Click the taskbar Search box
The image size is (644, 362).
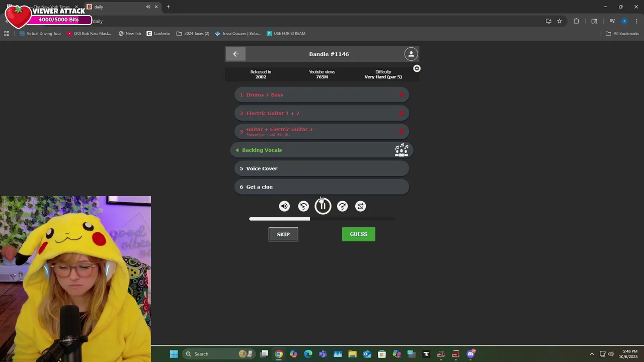coord(218,354)
